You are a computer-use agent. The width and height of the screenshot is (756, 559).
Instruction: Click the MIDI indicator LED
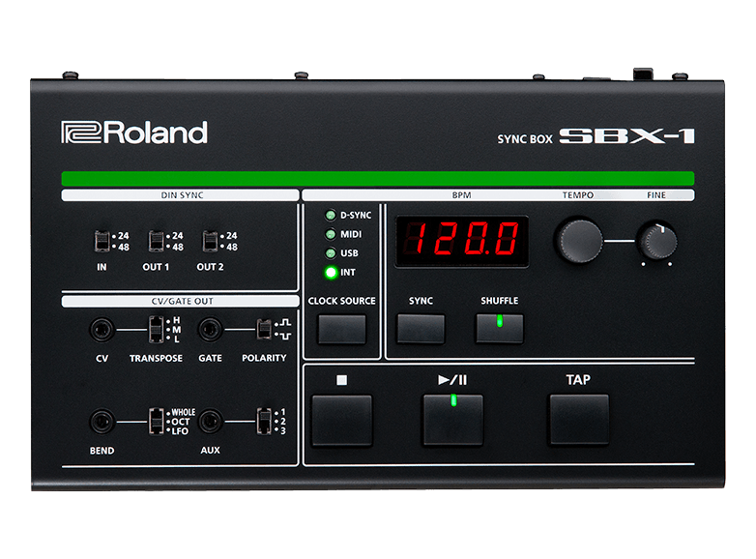(x=331, y=234)
